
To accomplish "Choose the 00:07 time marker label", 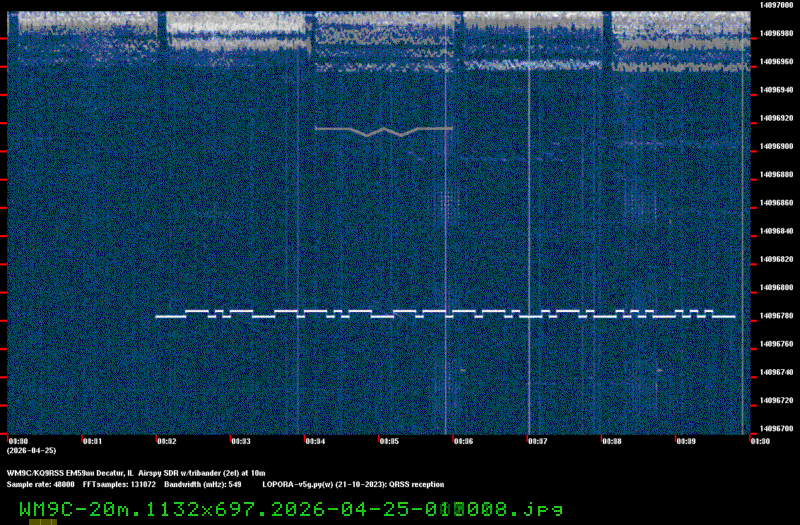I will tap(538, 441).
